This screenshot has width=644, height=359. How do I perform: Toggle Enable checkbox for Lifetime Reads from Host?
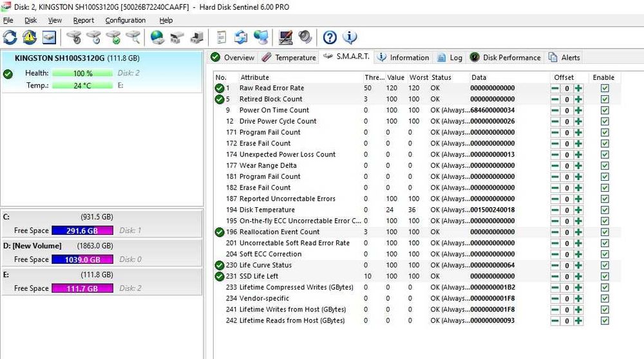coord(605,321)
